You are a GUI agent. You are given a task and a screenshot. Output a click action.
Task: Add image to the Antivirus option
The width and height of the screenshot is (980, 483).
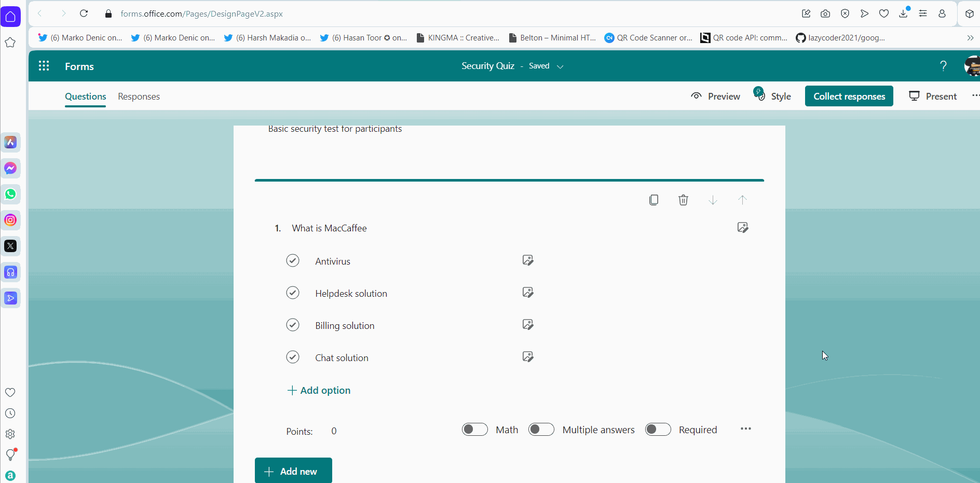(x=528, y=260)
